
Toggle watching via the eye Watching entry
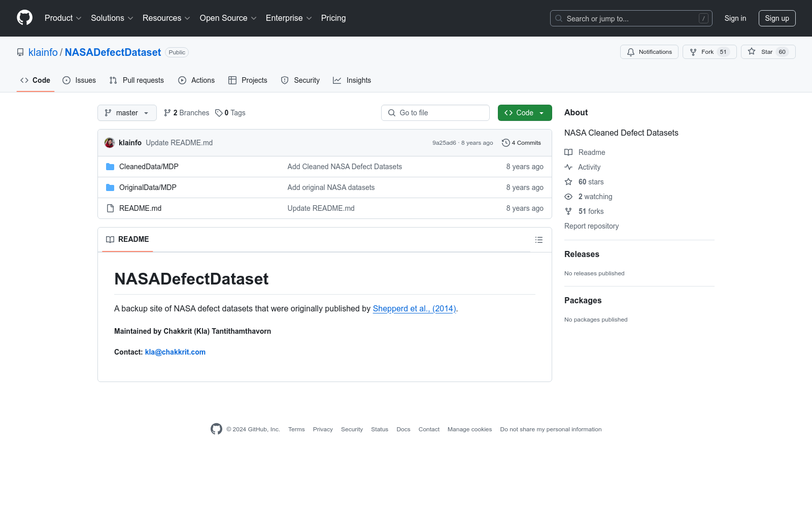[x=588, y=197]
